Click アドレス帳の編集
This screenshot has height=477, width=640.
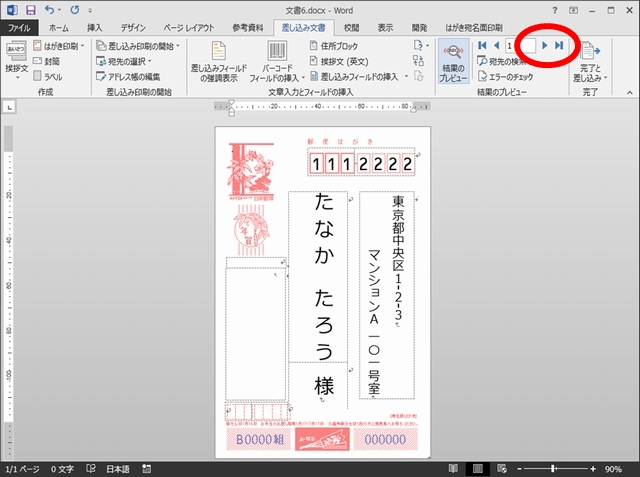pos(128,76)
